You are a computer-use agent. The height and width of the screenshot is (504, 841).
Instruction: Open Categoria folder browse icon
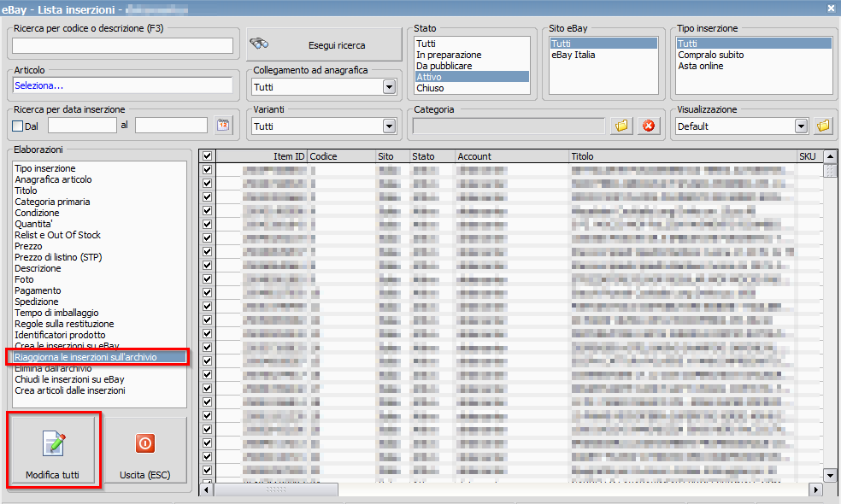click(x=621, y=126)
